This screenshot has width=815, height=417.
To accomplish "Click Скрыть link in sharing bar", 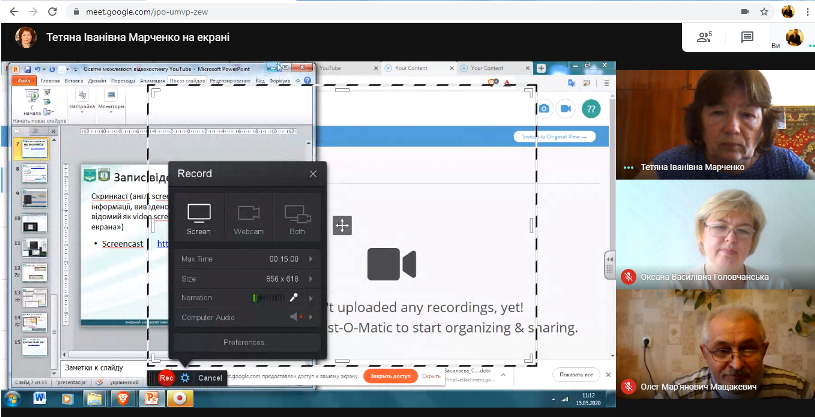I will (431, 375).
